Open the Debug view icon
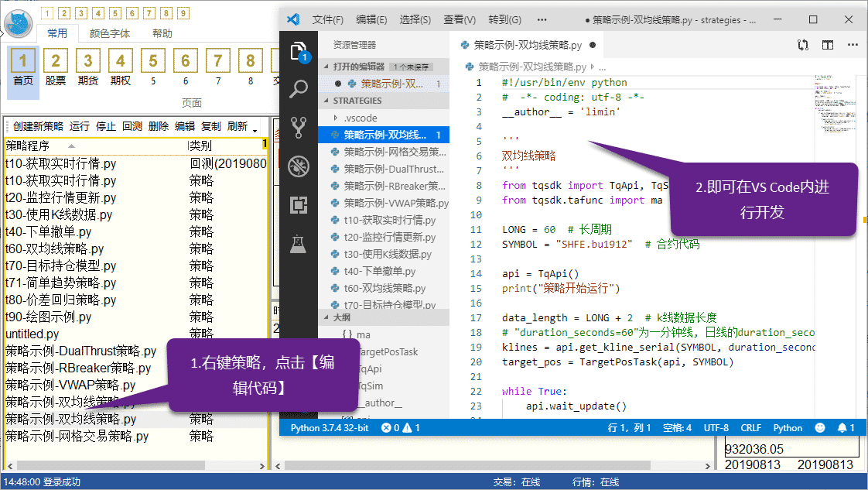Image resolution: width=868 pixels, height=490 pixels. click(299, 166)
